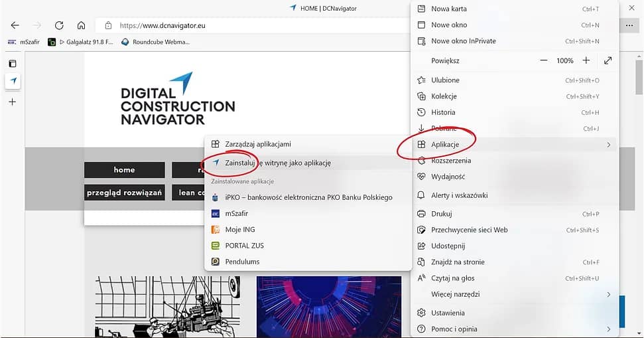Open the mSzafir bookmark
The image size is (644, 338).
[24, 42]
